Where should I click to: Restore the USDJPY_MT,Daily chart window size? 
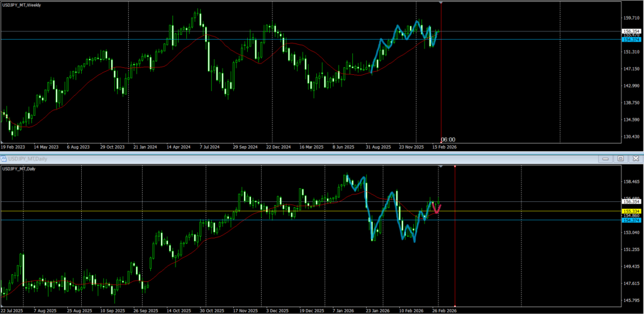pyautogui.click(x=620, y=159)
